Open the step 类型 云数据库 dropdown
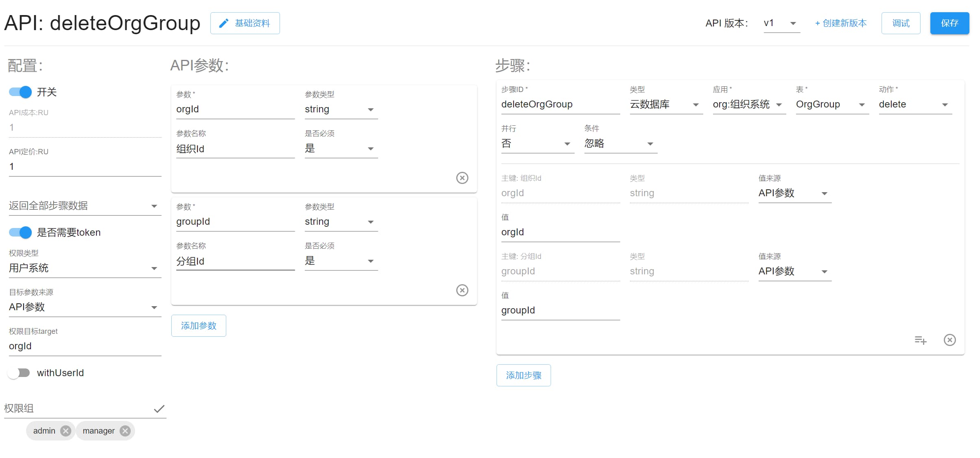The height and width of the screenshot is (458, 980). pos(666,104)
